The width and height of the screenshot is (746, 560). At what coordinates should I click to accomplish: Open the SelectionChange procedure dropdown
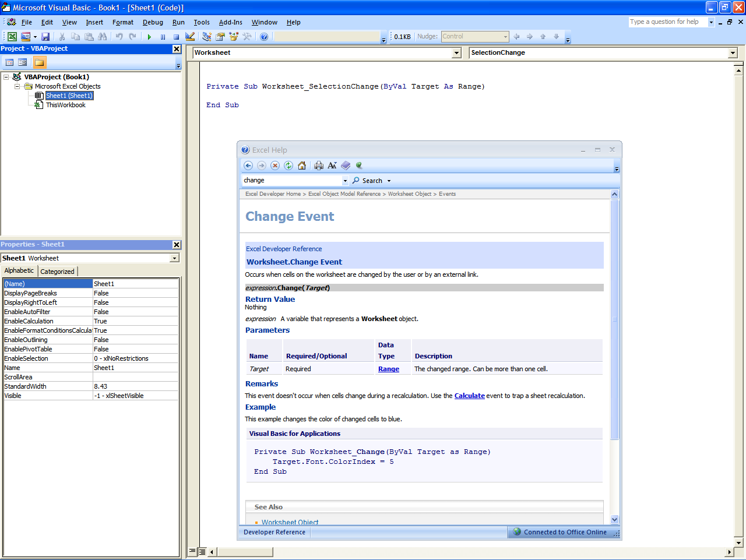(x=733, y=52)
